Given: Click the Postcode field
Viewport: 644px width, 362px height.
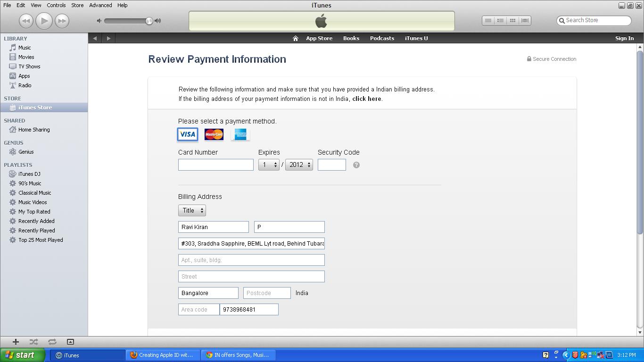Looking at the screenshot, I should [267, 293].
